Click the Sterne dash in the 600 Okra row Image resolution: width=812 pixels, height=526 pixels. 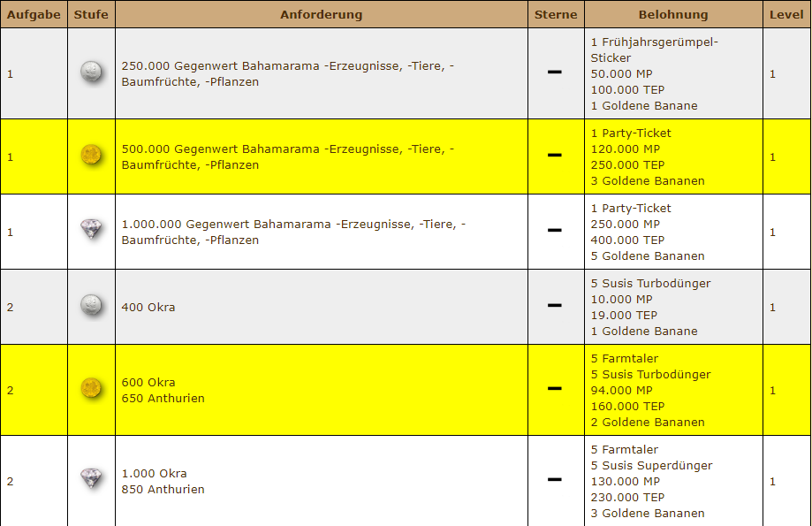click(x=555, y=388)
